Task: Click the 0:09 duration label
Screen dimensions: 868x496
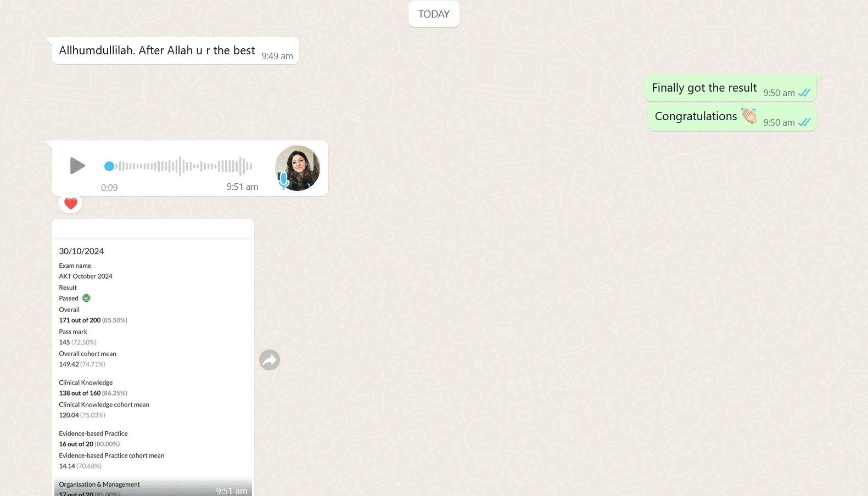Action: 109,188
